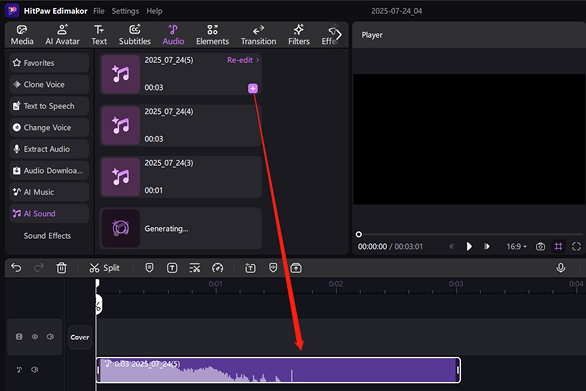The width and height of the screenshot is (586, 391).
Task: Click the marker shield icon in toolbar
Action: pyautogui.click(x=149, y=268)
